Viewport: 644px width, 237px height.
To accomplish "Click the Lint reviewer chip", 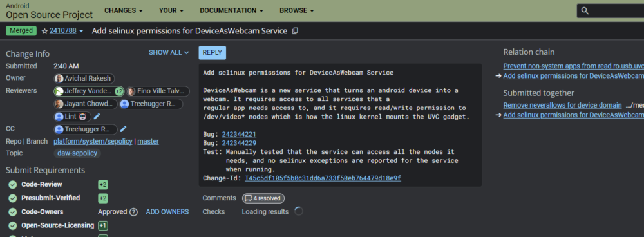I will [72, 117].
